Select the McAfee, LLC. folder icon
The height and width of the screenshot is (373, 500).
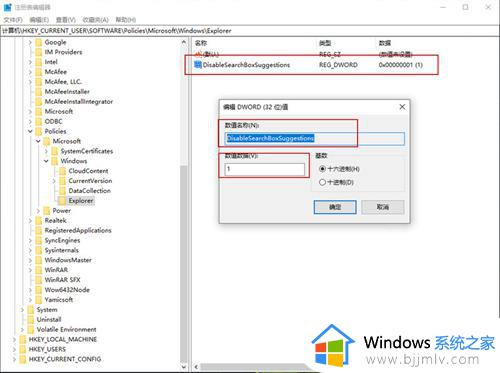(x=39, y=82)
